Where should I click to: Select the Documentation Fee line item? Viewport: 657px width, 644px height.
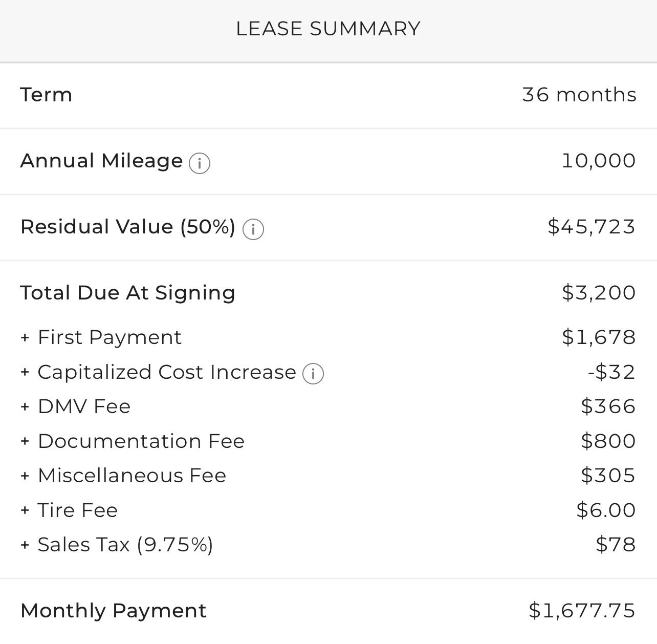tap(328, 441)
